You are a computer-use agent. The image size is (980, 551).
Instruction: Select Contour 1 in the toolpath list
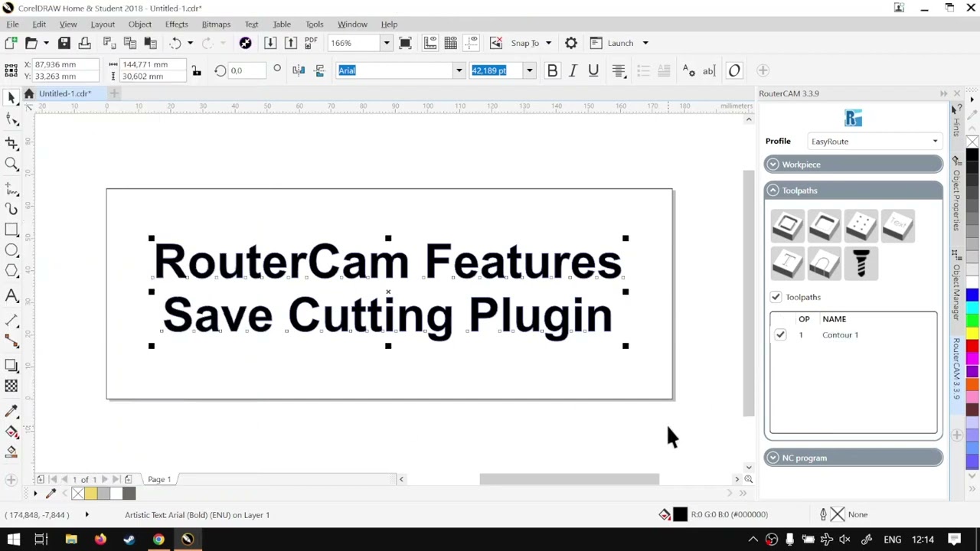coord(840,334)
